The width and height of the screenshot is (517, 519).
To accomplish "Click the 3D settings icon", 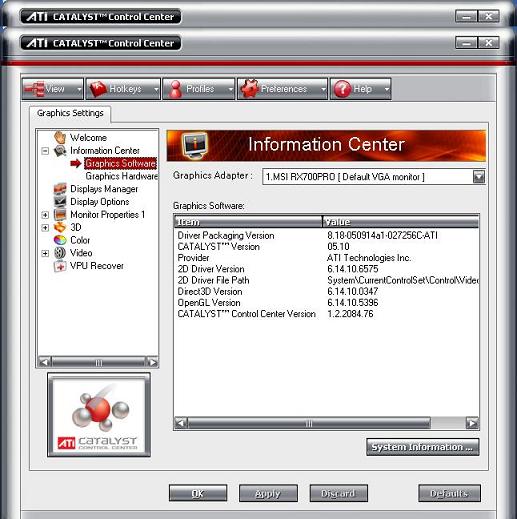I will tap(60, 227).
